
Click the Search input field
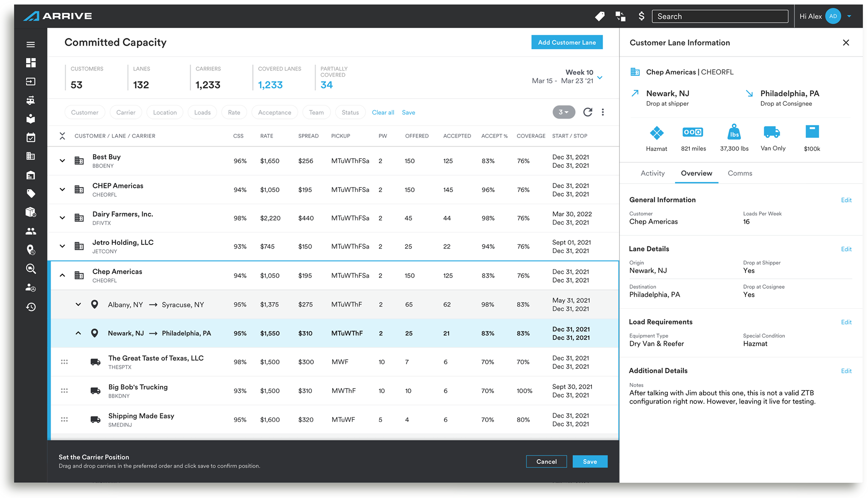click(x=720, y=16)
